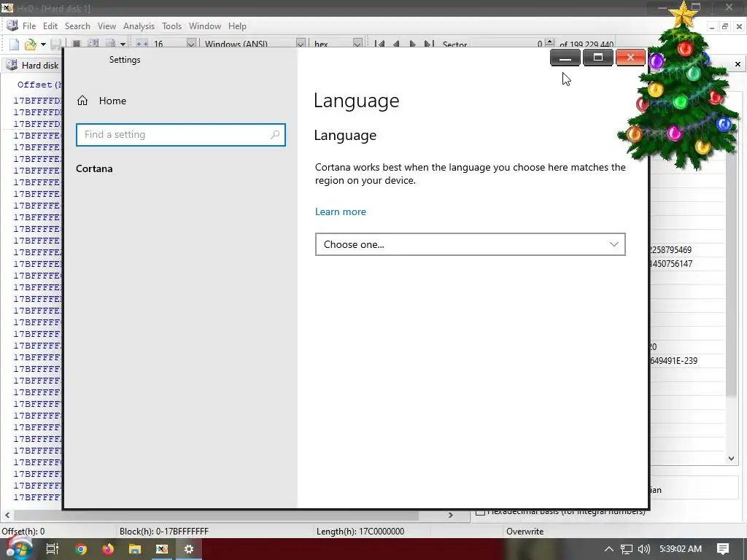Image resolution: width=747 pixels, height=560 pixels.
Task: Show hidden tray icons chevron
Action: (609, 549)
